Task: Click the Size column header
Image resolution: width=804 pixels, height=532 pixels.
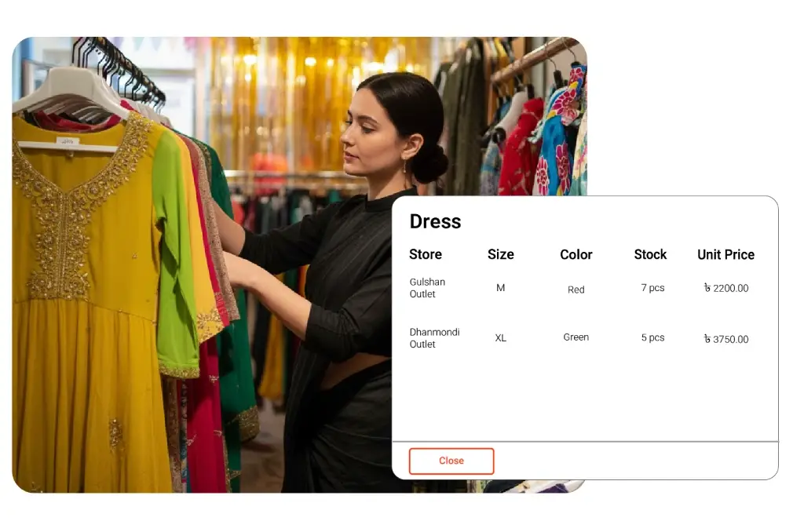Action: 500,254
